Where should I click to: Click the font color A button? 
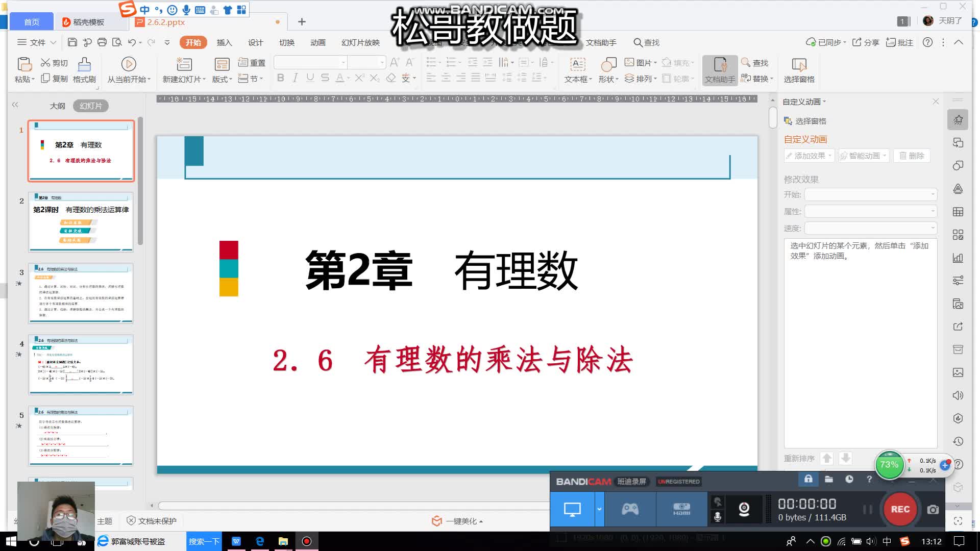coord(340,78)
